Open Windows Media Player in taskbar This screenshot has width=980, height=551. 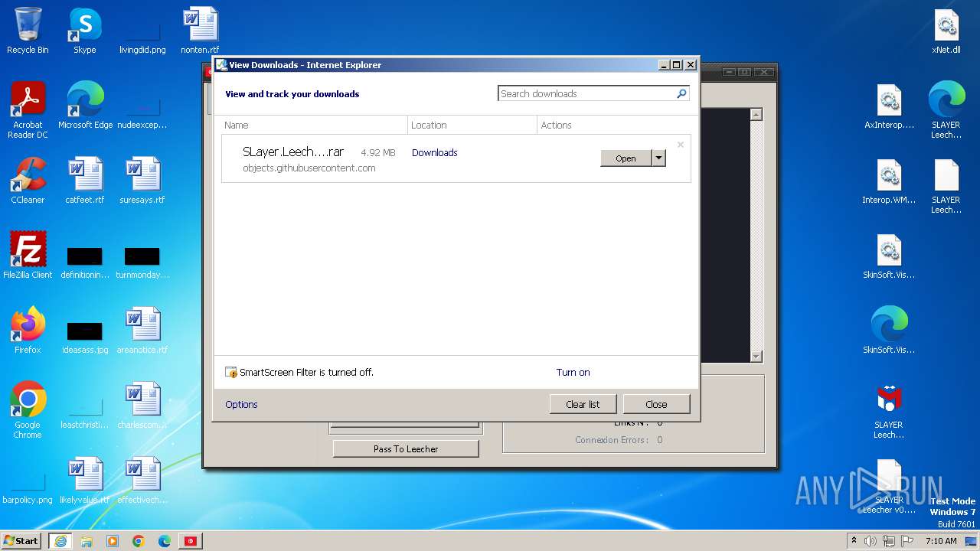click(113, 541)
